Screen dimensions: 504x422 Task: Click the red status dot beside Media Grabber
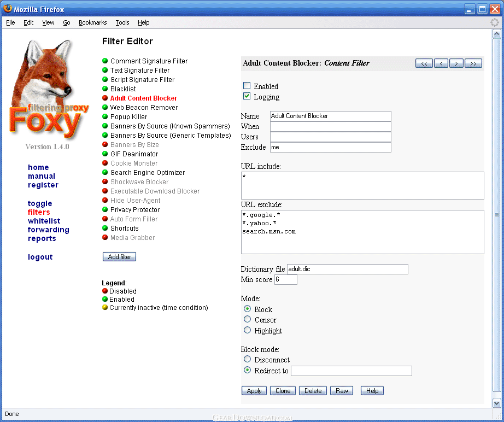pos(105,237)
